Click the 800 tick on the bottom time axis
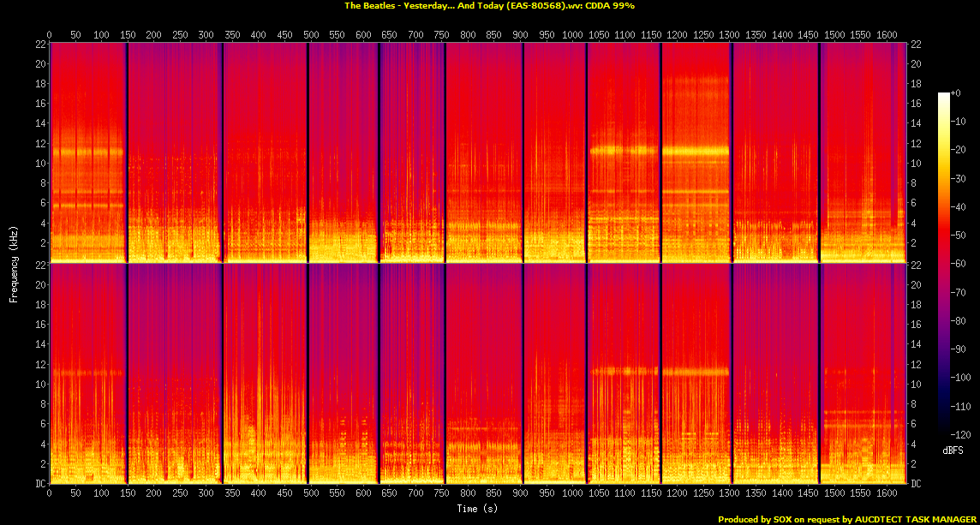This screenshot has height=525, width=980. pyautogui.click(x=468, y=494)
